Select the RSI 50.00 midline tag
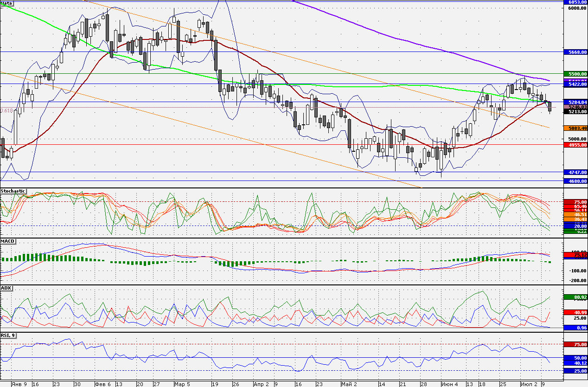Image resolution: width=588 pixels, height=387 pixels. click(575, 358)
